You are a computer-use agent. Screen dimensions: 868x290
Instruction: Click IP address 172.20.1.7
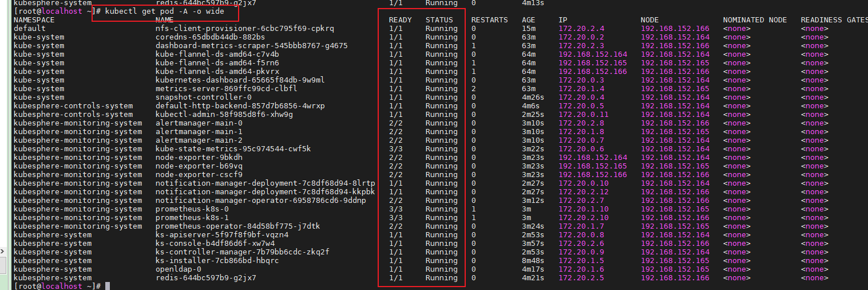pyautogui.click(x=581, y=226)
